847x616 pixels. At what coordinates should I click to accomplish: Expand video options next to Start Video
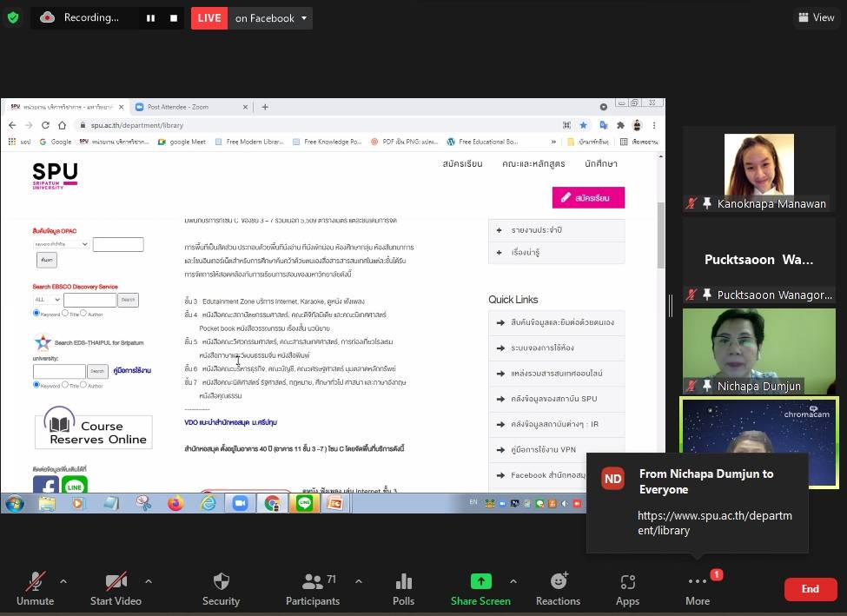point(149,581)
